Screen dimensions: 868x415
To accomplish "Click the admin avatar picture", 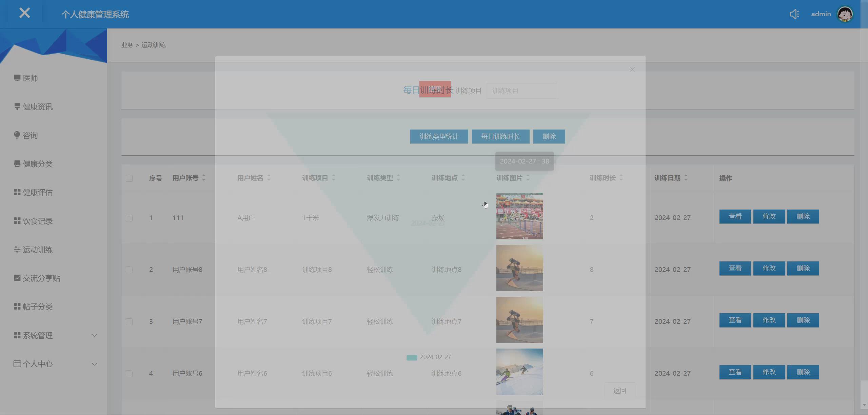I will (845, 14).
